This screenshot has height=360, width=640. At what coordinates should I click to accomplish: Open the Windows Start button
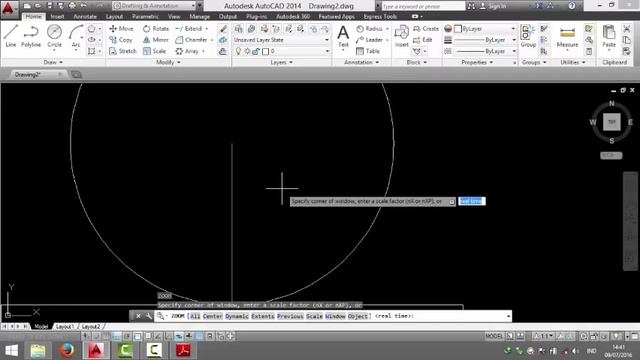click(x=11, y=350)
